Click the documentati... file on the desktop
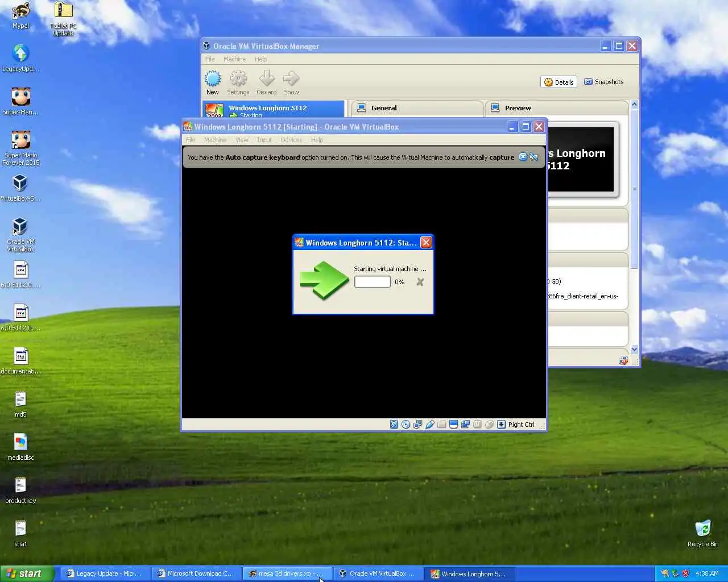728x582 pixels. 20,361
